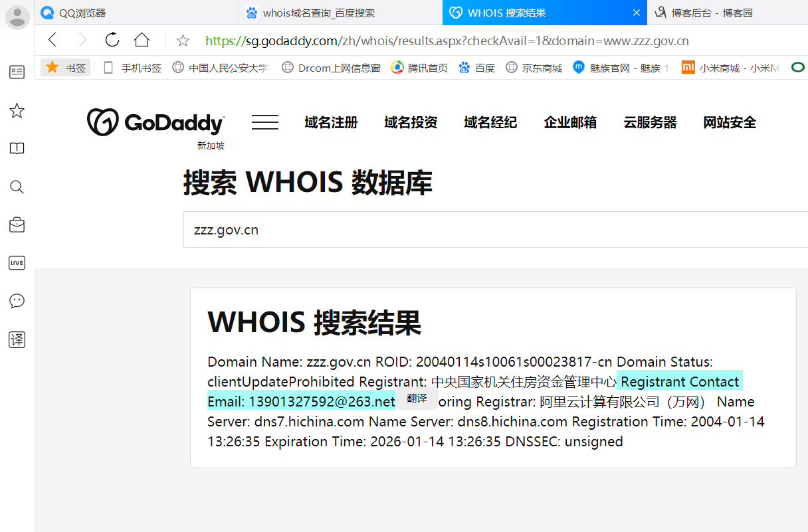Open 中国人民公安大学 bookmark
Image resolution: width=808 pixels, height=532 pixels.
pyautogui.click(x=221, y=67)
